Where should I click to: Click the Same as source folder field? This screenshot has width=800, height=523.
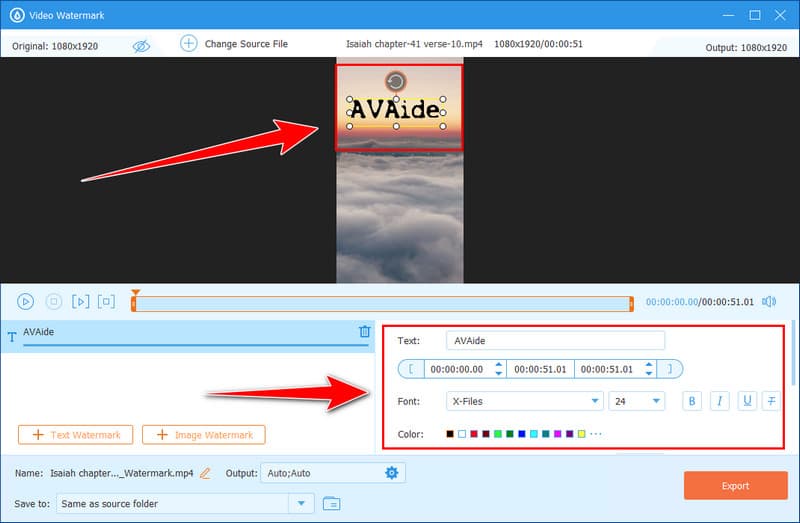click(x=172, y=504)
